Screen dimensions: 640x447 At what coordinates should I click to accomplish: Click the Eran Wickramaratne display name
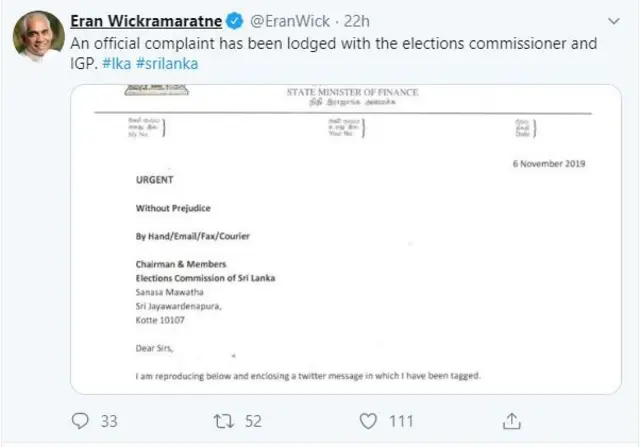156,21
